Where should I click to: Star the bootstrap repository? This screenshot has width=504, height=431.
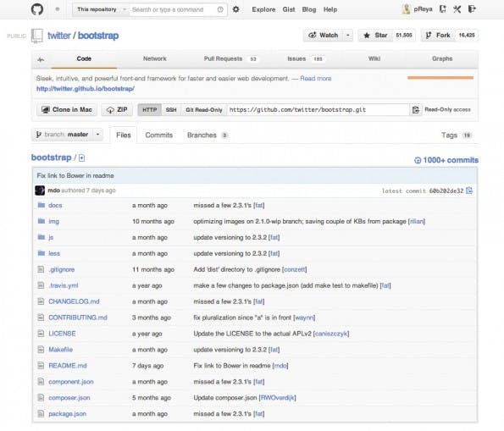click(375, 36)
